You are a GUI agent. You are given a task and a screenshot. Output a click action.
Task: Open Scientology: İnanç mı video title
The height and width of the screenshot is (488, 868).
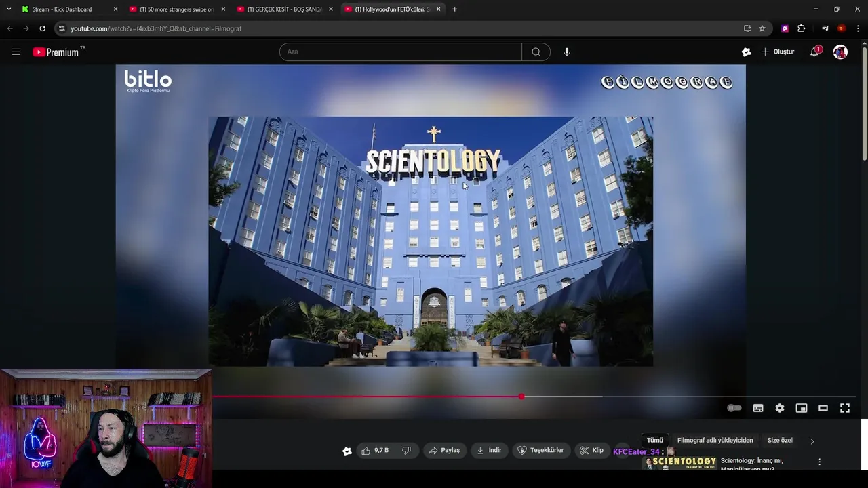pos(751,464)
